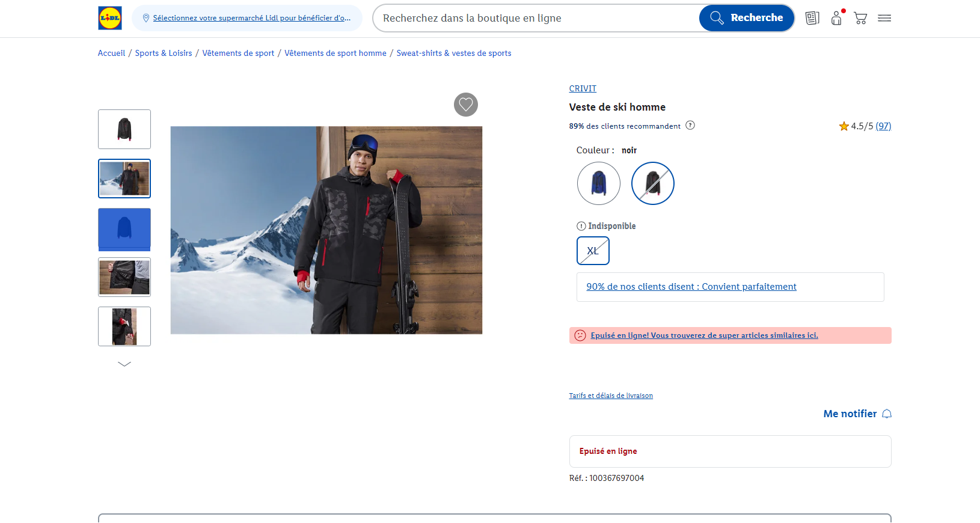
Task: Select the black jacket color
Action: [653, 183]
